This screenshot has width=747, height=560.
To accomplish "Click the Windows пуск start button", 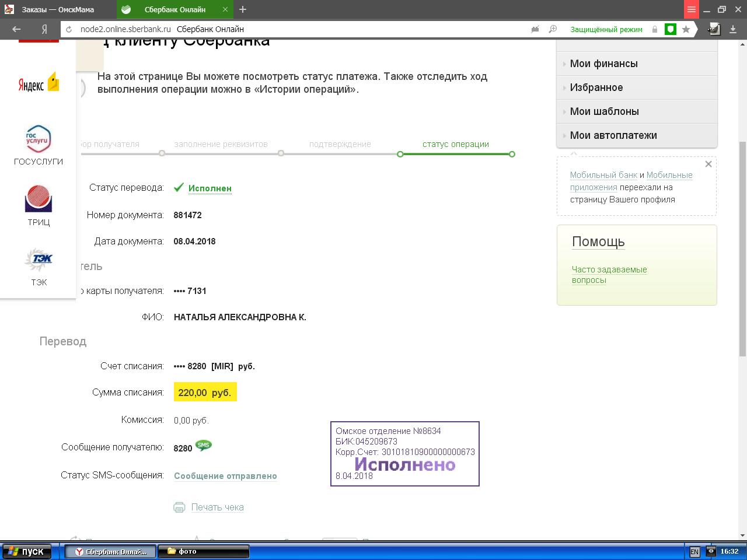I will [x=27, y=551].
